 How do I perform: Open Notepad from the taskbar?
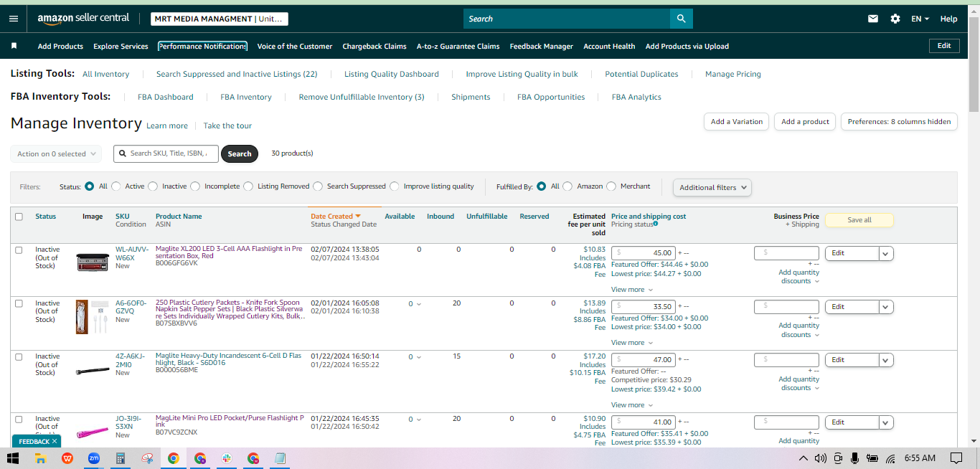tap(280, 458)
